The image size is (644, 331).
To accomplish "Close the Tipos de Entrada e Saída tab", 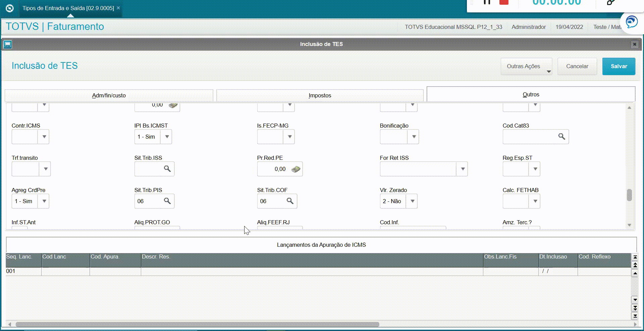I will (x=118, y=8).
